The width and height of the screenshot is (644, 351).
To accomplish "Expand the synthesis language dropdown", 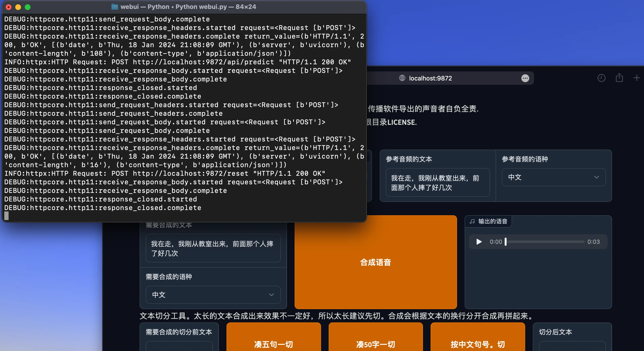I will coord(213,295).
